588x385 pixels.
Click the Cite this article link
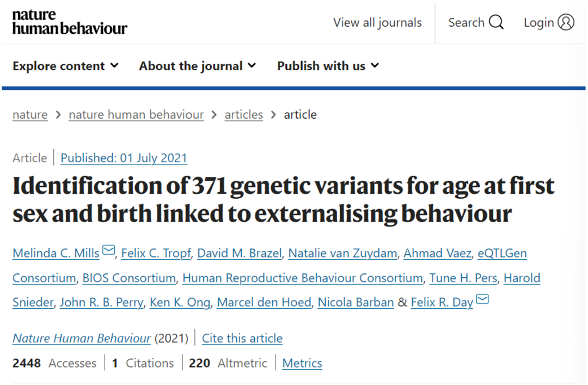242,338
